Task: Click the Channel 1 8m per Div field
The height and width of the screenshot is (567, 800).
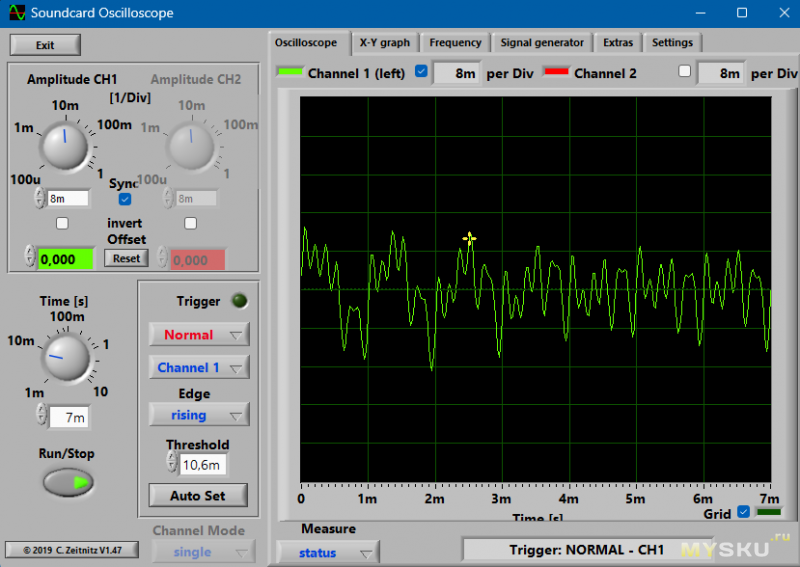Action: coord(457,73)
